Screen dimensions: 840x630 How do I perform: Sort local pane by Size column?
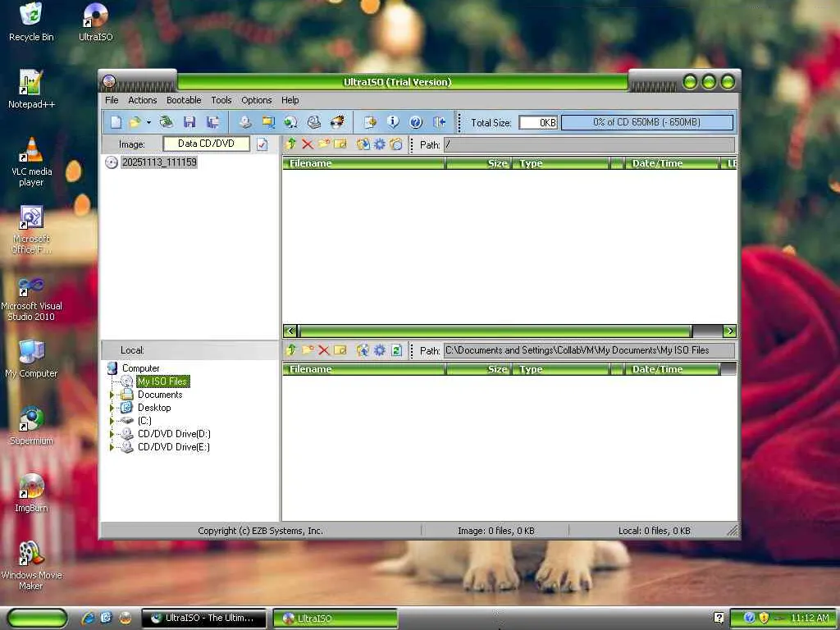click(478, 369)
